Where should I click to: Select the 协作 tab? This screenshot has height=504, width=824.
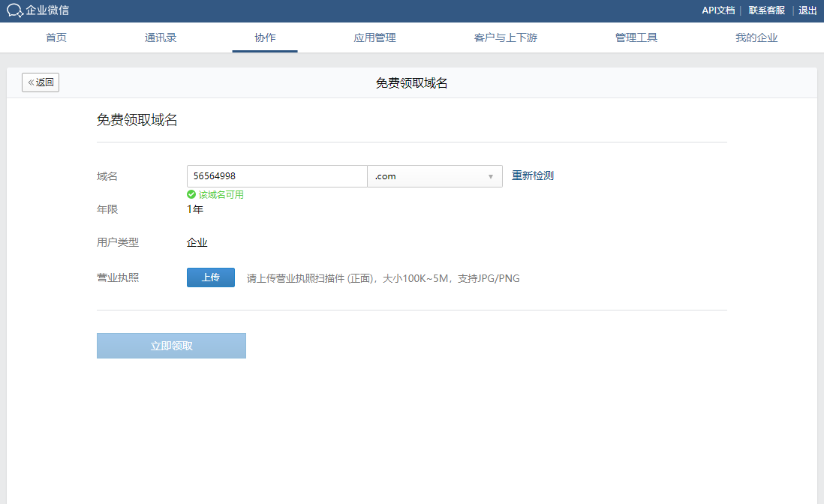(265, 37)
